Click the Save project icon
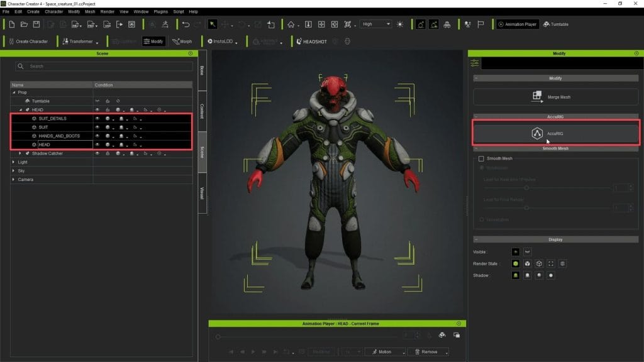 click(36, 25)
